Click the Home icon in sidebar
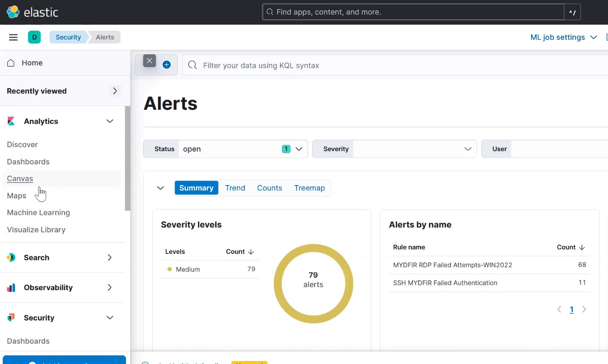Image resolution: width=608 pixels, height=364 pixels. [x=11, y=63]
